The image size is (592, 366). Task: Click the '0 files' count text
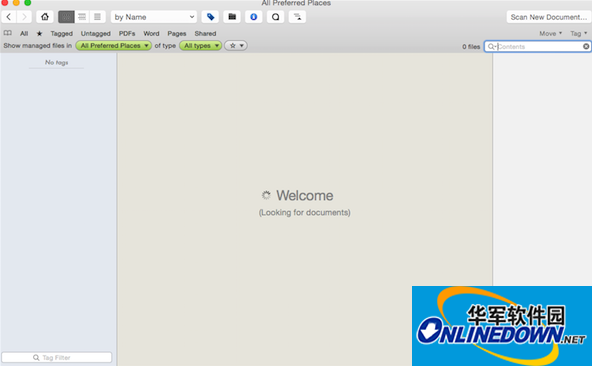[x=471, y=47]
